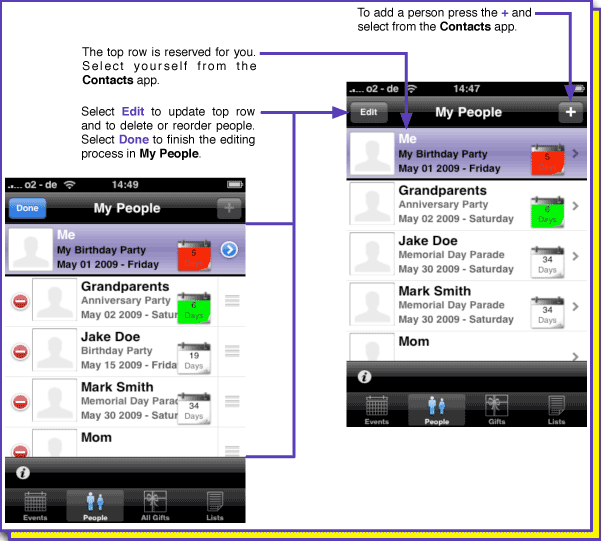Tap the plus button to add a person
This screenshot has height=541, width=601.
point(570,113)
